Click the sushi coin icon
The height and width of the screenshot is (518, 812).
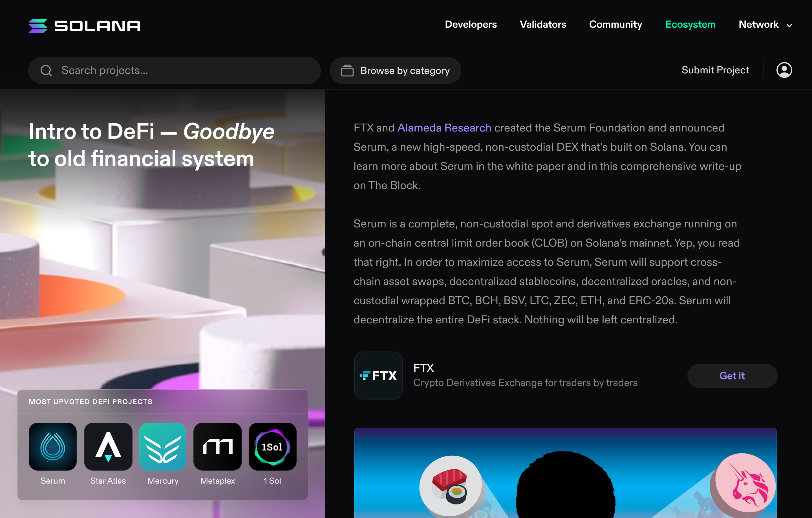click(451, 487)
